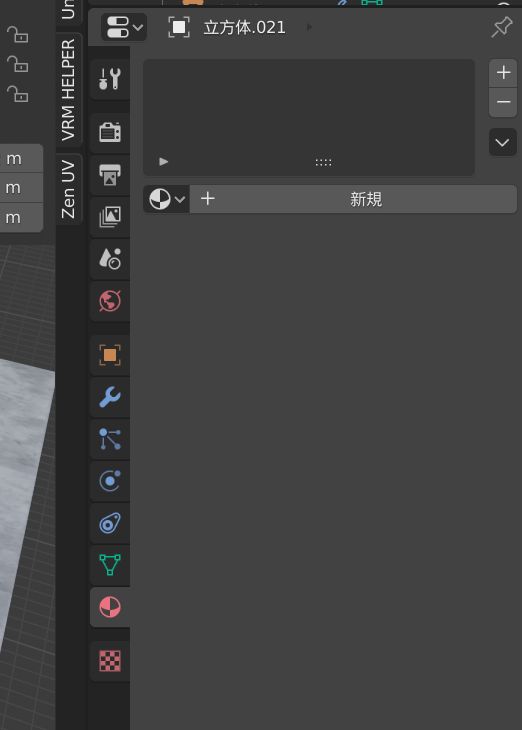Create a new material with 新規 button
This screenshot has width=522, height=730.
pos(353,199)
